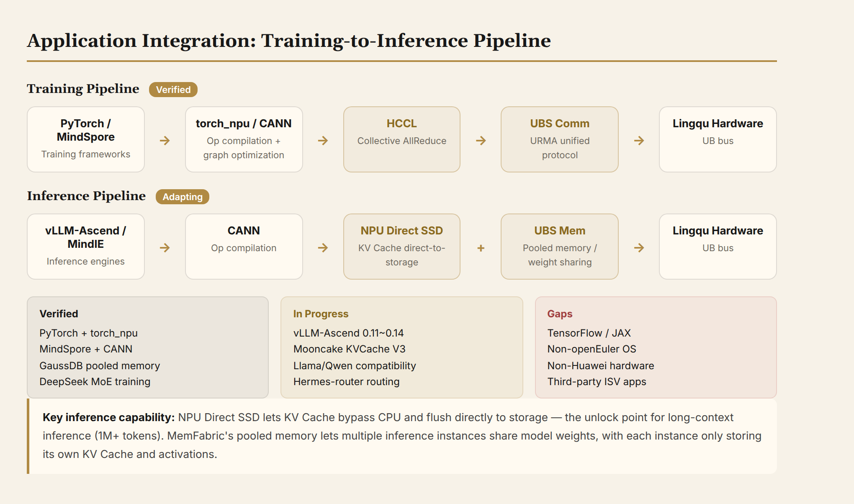Click 'KV Cache direct-to-storage' description

401,255
